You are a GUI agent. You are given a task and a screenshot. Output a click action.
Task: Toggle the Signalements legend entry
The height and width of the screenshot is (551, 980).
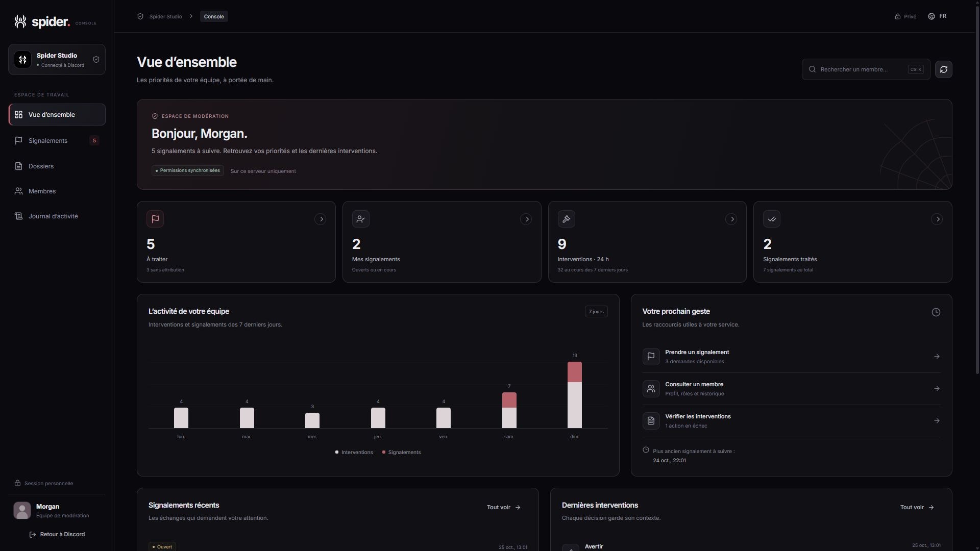point(402,453)
